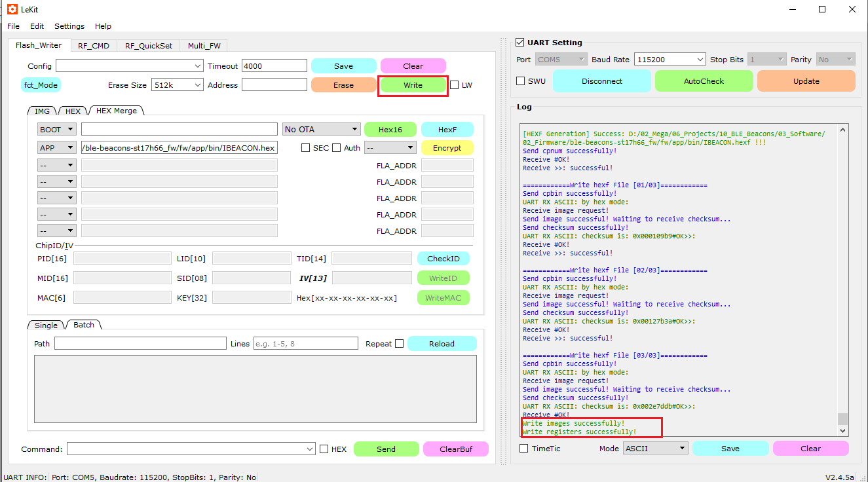
Task: Open the Help menu
Action: coord(103,26)
